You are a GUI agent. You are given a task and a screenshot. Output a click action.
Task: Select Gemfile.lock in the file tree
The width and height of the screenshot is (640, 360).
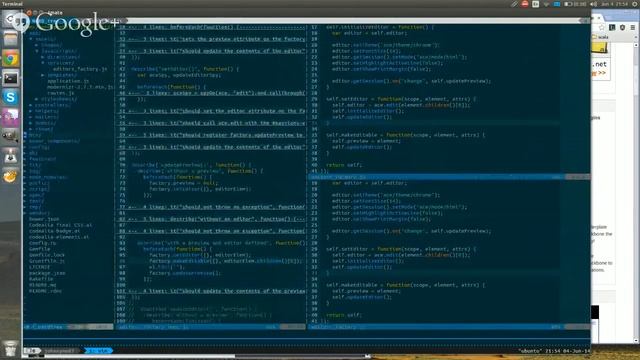[47, 255]
